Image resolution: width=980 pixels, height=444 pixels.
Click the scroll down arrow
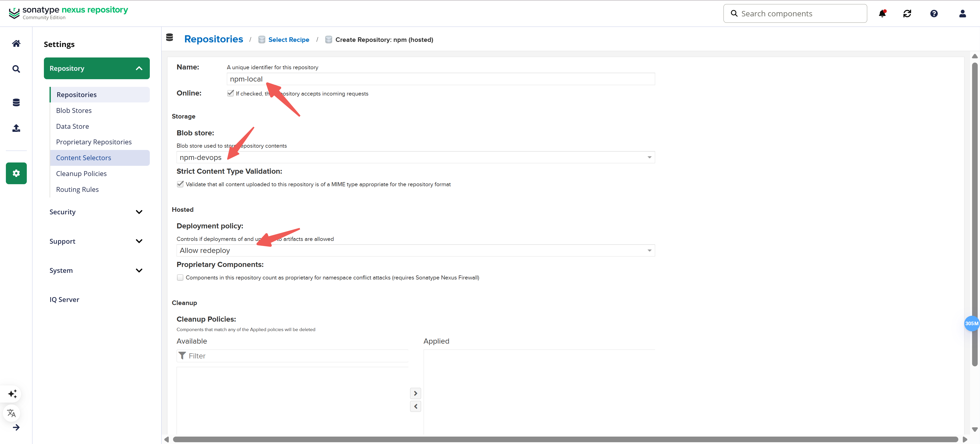pos(975,429)
